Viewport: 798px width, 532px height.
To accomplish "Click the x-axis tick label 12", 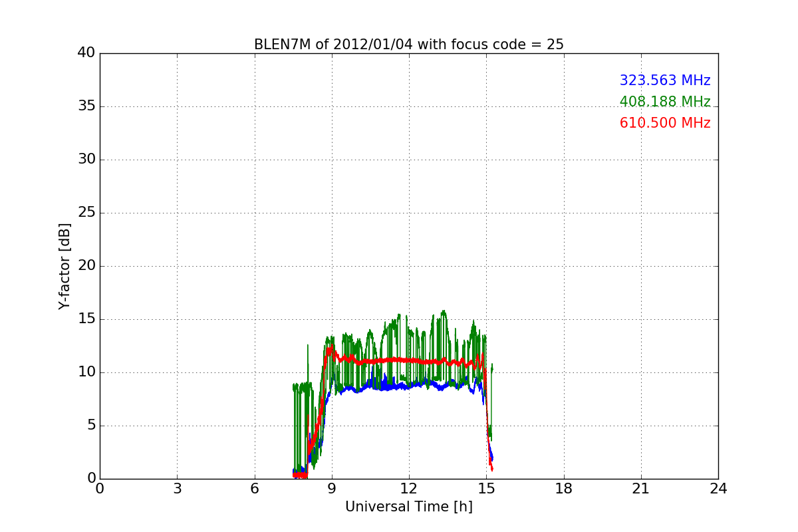I will tap(409, 489).
